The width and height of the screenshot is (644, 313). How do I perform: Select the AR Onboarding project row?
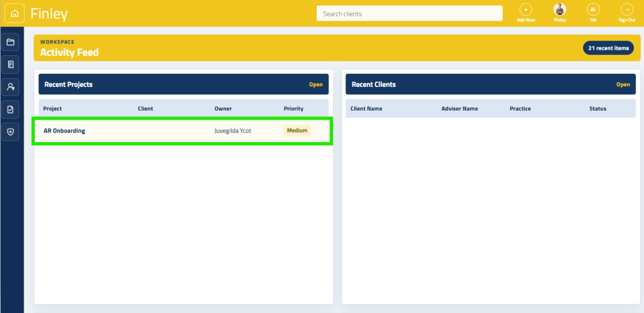click(183, 131)
